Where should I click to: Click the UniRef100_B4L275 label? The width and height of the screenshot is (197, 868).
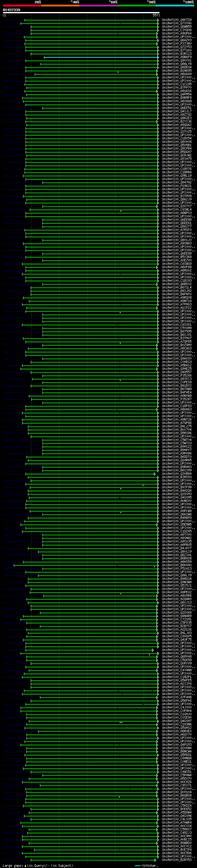coord(177,426)
